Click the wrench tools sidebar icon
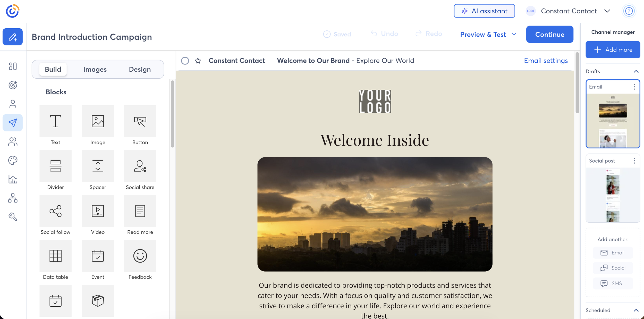The height and width of the screenshot is (319, 644). pos(13,217)
